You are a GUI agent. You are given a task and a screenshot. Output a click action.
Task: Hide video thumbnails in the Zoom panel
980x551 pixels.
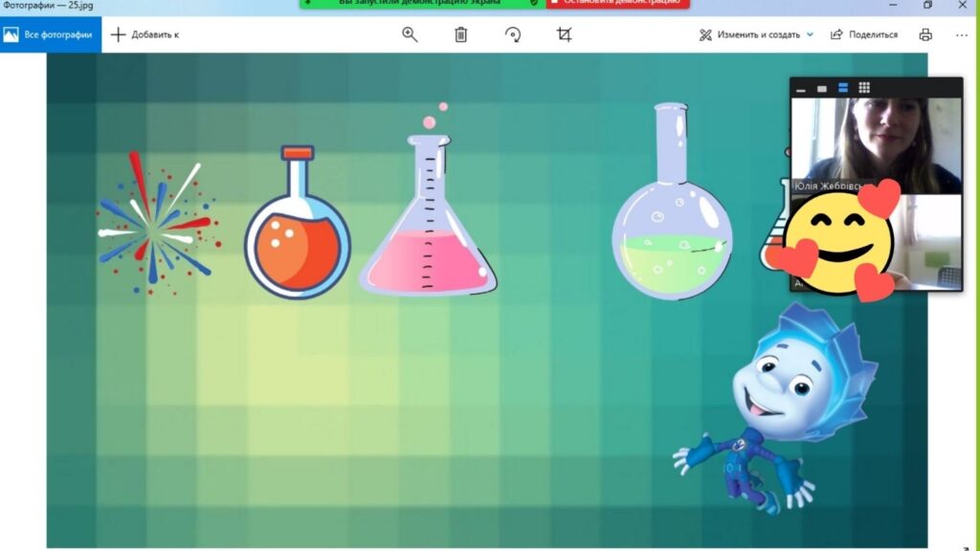[801, 89]
